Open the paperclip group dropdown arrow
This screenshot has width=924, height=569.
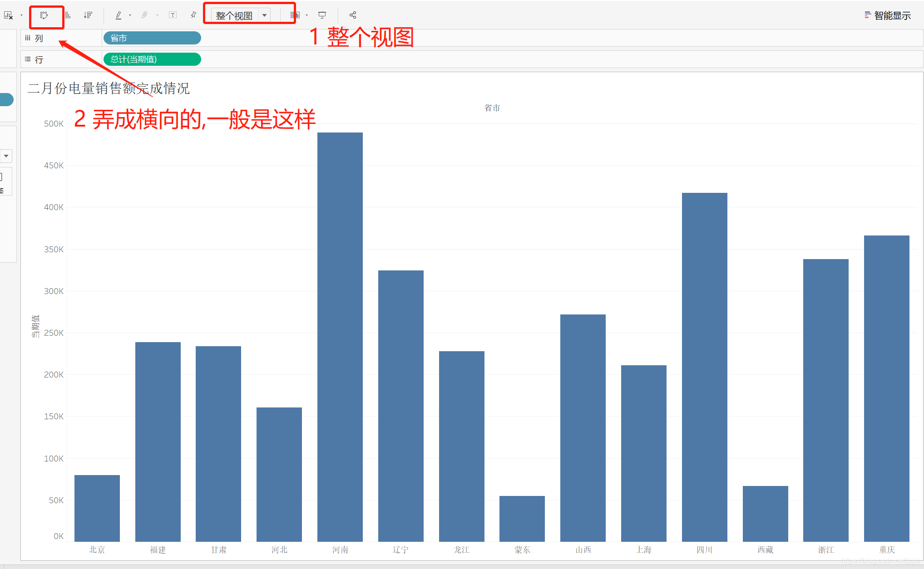coord(157,15)
